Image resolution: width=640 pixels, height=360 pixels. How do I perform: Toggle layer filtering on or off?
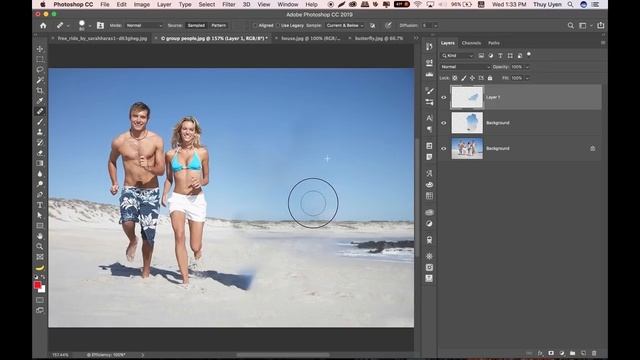point(529,54)
